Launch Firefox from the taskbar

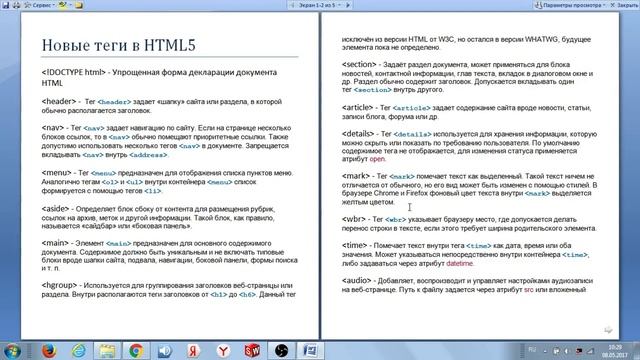click(49, 351)
